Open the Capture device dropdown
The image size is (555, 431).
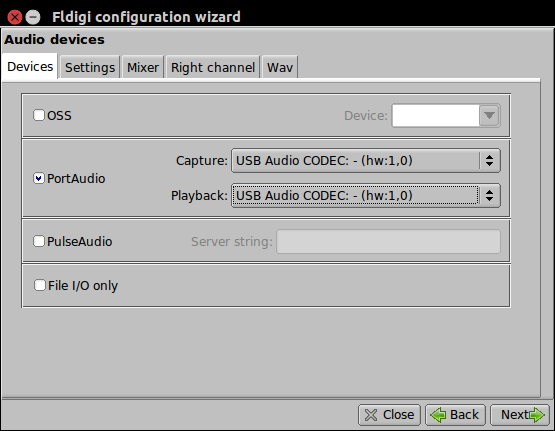coord(366,161)
